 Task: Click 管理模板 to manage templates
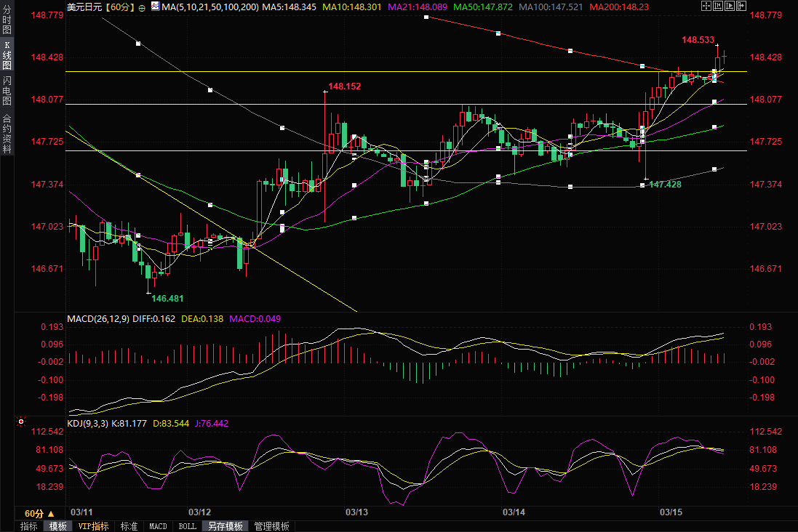271,526
